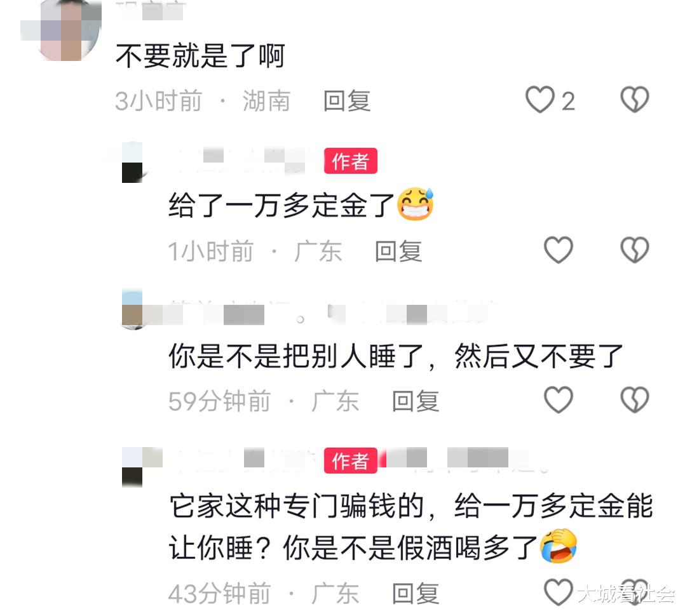Open author avatar beside '给了一万多定金了' reply
The image size is (685, 616).
133,162
